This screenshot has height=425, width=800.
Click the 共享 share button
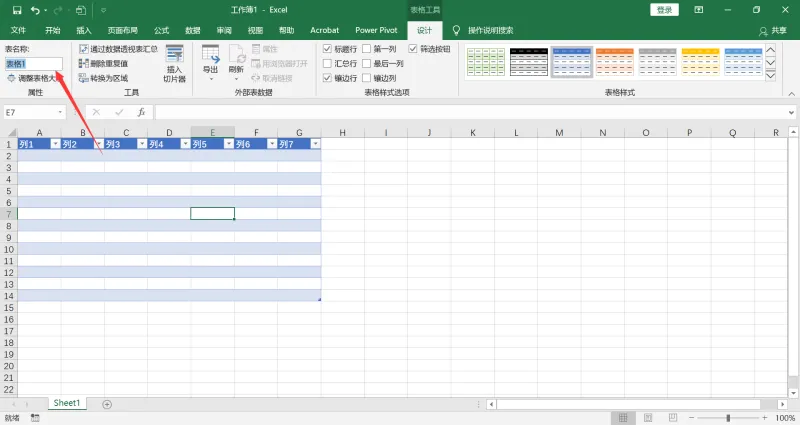pos(772,31)
